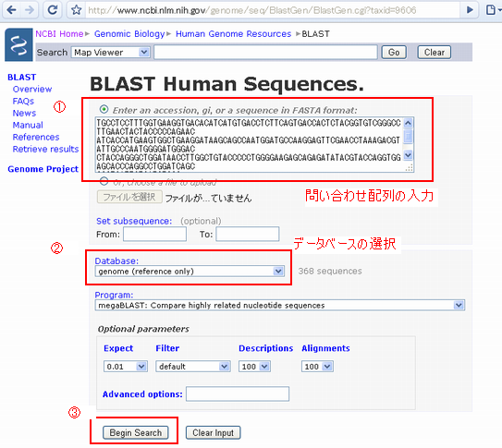Click the subsequence From field
502x448 pixels.
coord(154,234)
